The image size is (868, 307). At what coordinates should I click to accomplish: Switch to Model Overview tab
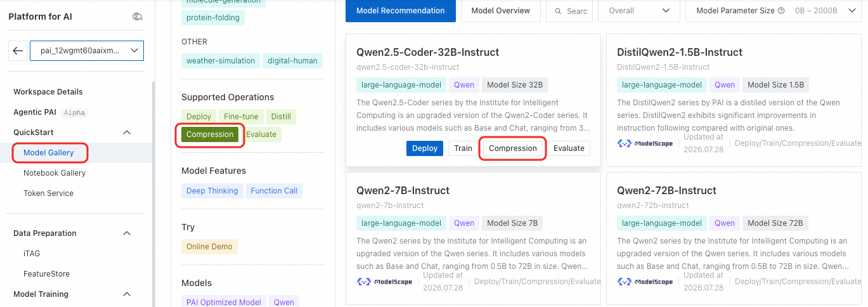coord(501,11)
